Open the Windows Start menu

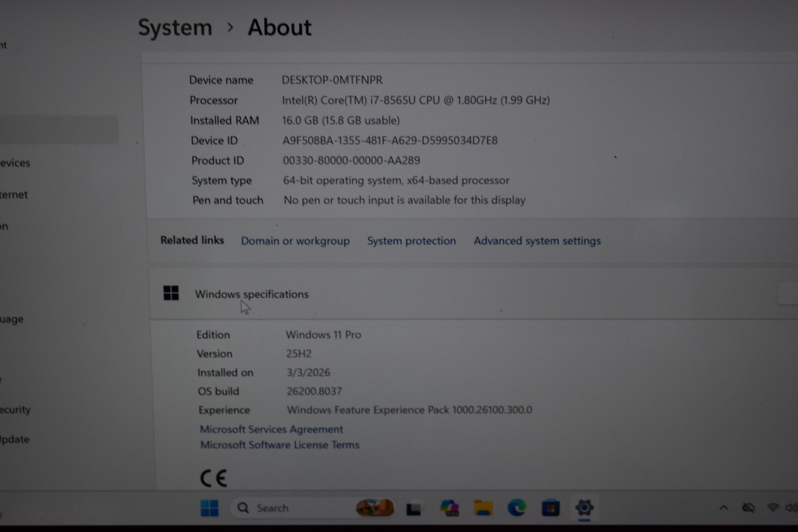209,508
